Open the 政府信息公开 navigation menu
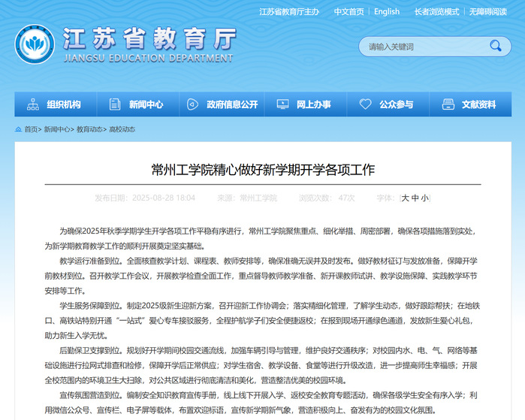Viewport: 525px width, 420px height. [232, 104]
